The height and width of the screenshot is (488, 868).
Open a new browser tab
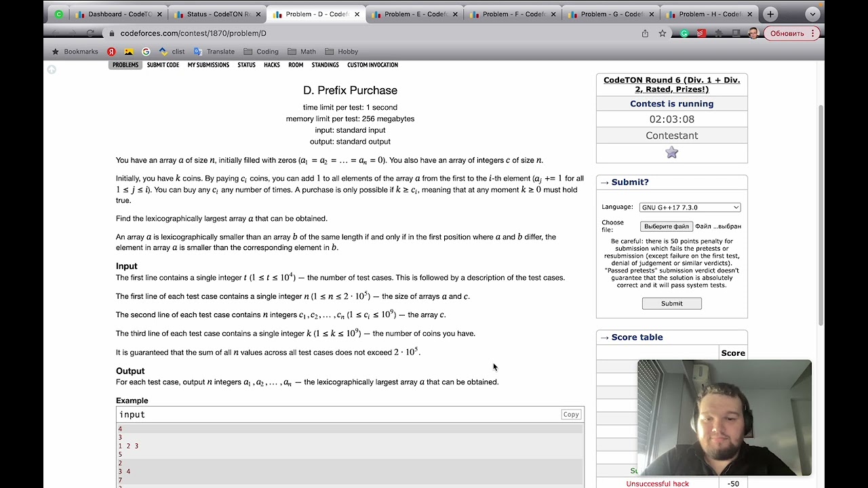click(770, 14)
